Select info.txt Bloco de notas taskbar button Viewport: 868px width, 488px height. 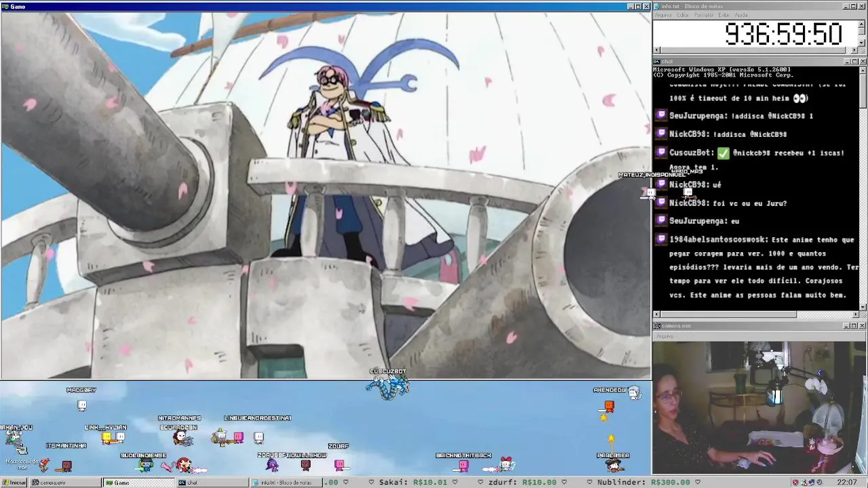(x=285, y=483)
